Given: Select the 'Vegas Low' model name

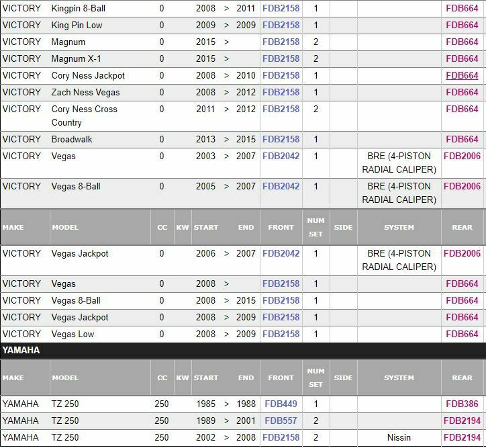Looking at the screenshot, I should [73, 334].
